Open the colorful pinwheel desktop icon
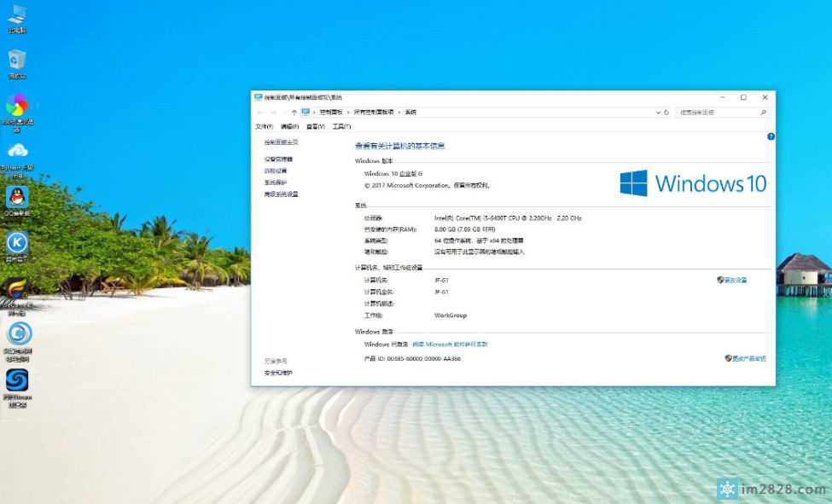832x504 pixels. coord(17,106)
